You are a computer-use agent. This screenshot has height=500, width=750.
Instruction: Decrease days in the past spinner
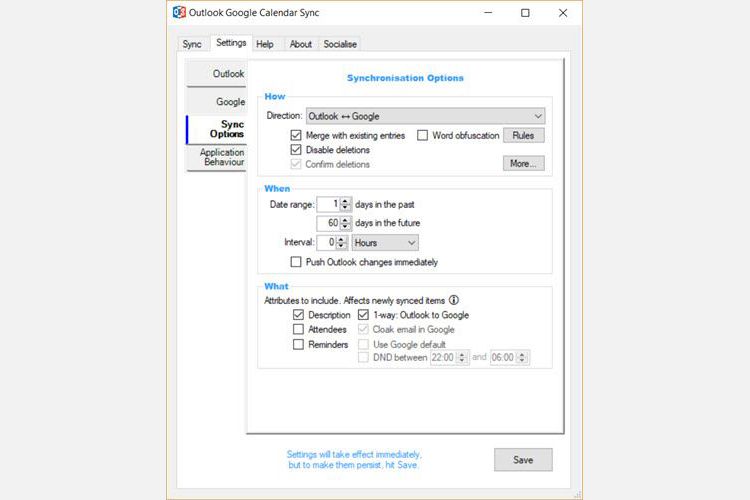345,208
